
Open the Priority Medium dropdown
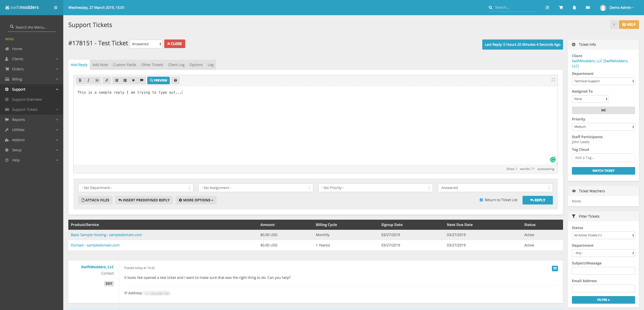coord(603,127)
